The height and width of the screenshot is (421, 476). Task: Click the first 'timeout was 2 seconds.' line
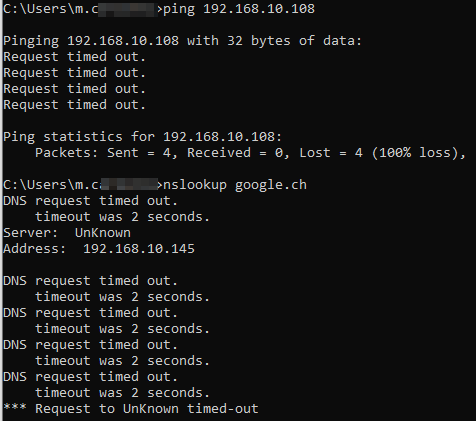tap(122, 217)
